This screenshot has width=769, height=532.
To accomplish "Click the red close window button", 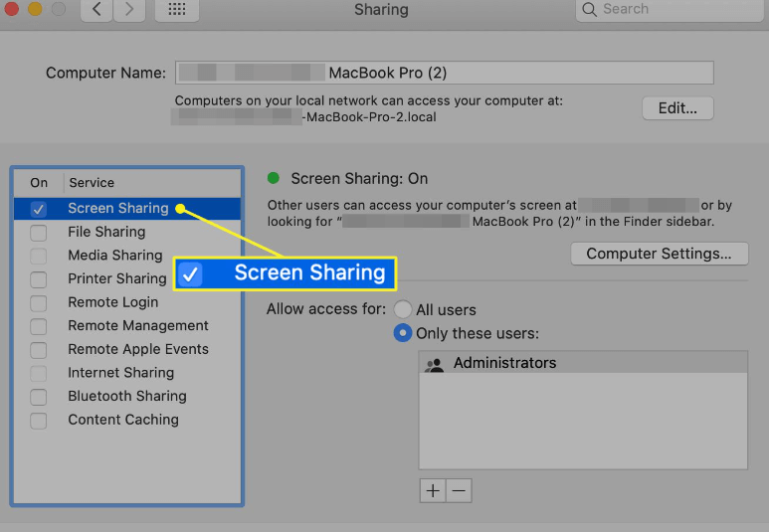I will (10, 8).
